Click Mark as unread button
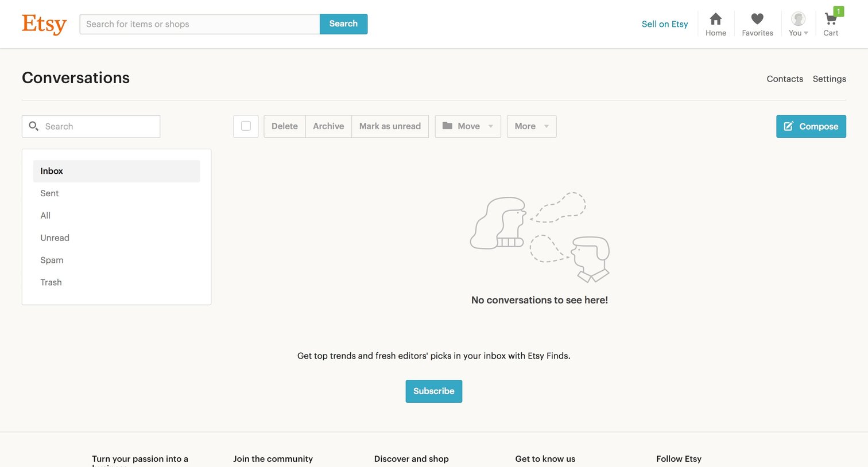The image size is (868, 467). [x=390, y=126]
